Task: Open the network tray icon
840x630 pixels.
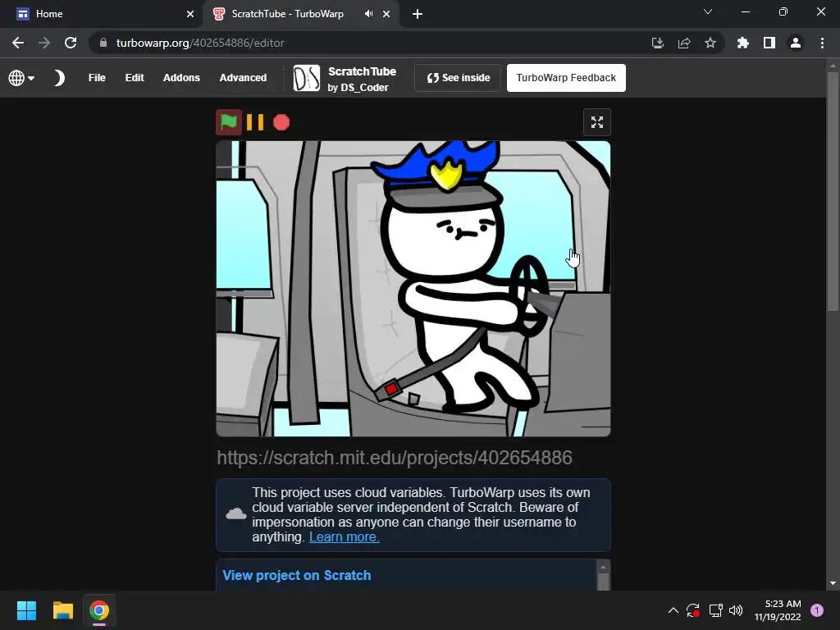Action: pyautogui.click(x=715, y=610)
